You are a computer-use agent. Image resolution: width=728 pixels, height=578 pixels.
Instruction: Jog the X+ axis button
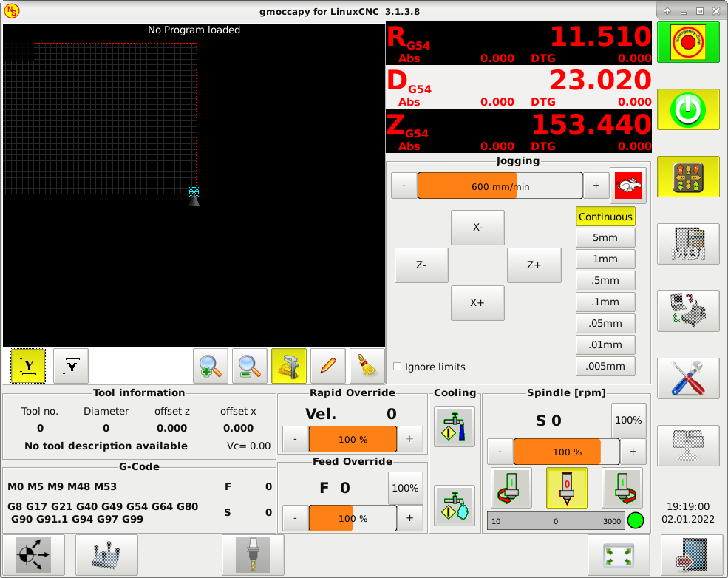[477, 303]
